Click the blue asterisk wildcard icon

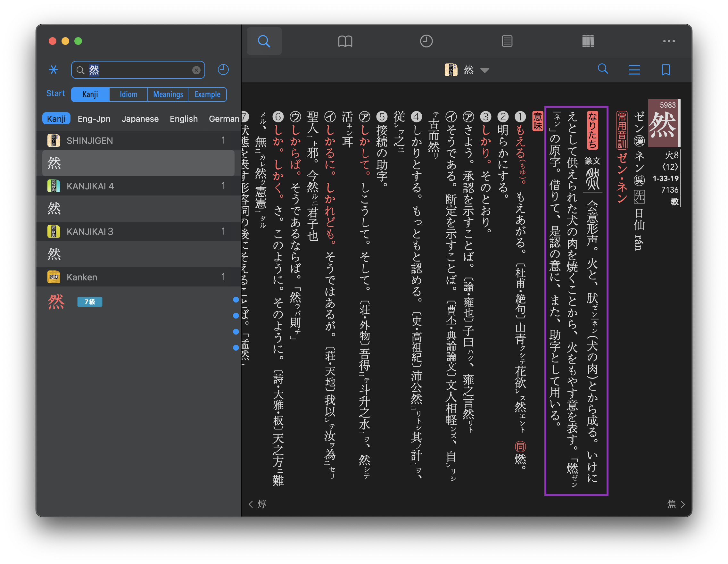(53, 70)
